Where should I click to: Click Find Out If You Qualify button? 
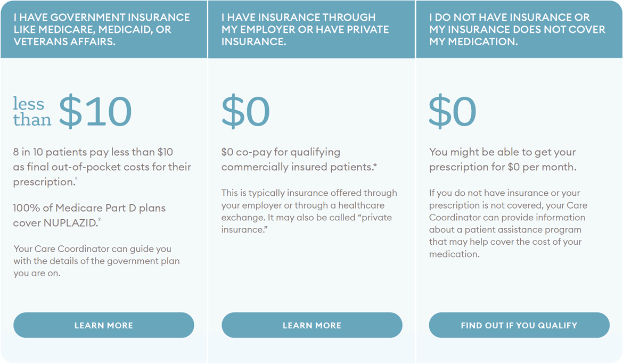(519, 325)
